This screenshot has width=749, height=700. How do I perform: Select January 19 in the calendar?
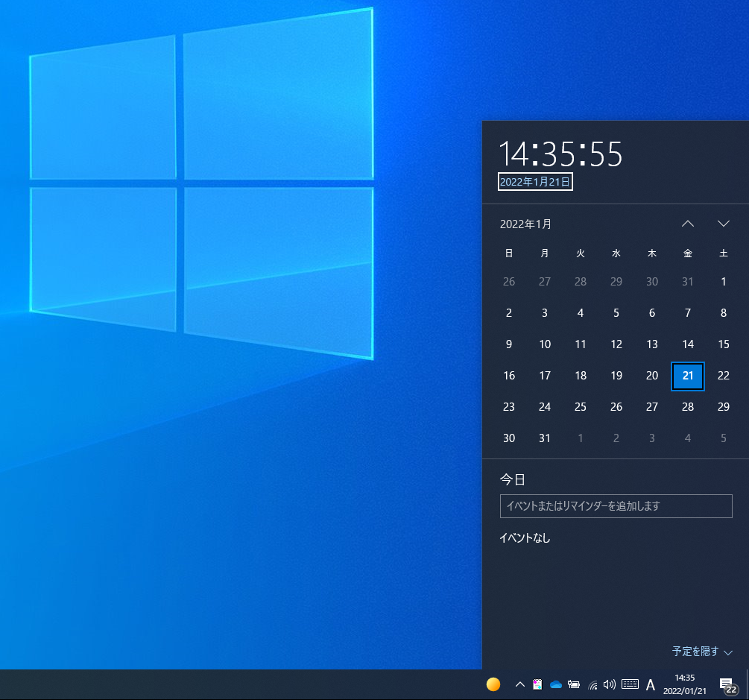616,376
